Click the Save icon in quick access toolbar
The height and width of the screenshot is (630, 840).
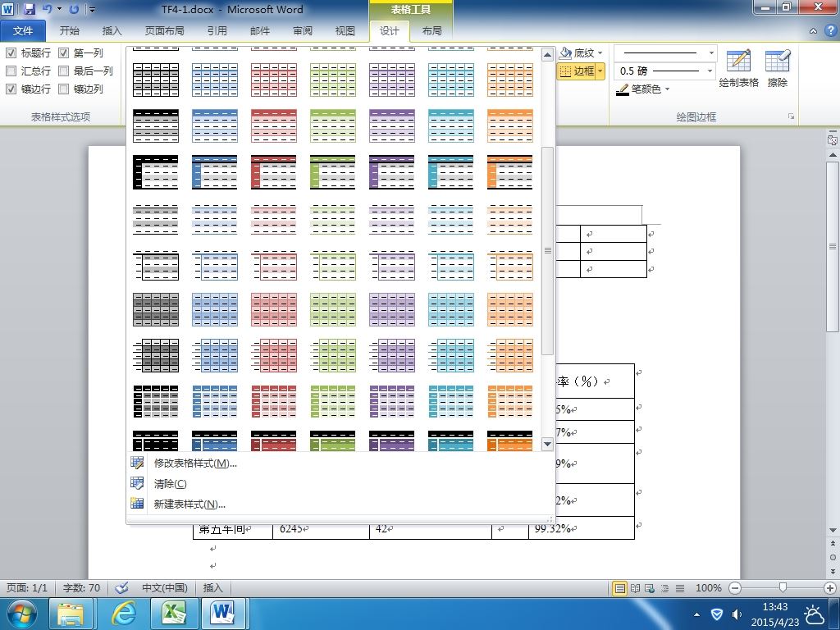click(29, 9)
